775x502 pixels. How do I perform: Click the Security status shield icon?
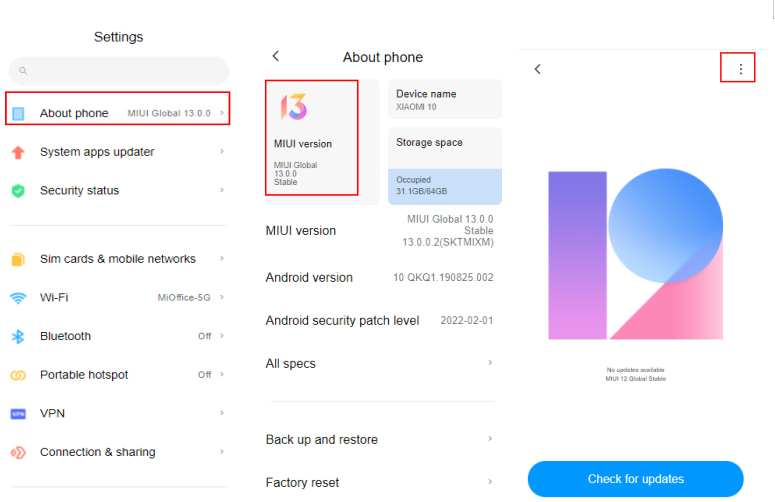pos(18,191)
